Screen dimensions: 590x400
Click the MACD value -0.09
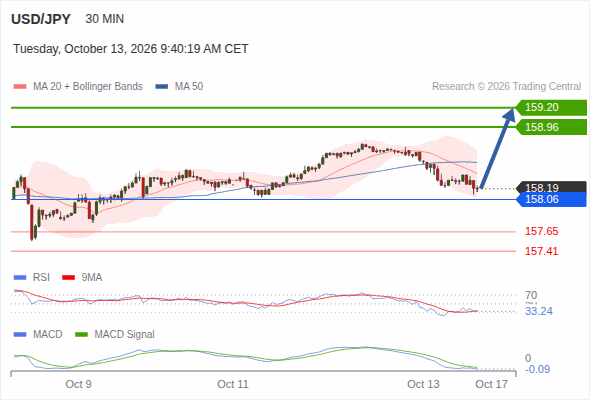tap(537, 370)
